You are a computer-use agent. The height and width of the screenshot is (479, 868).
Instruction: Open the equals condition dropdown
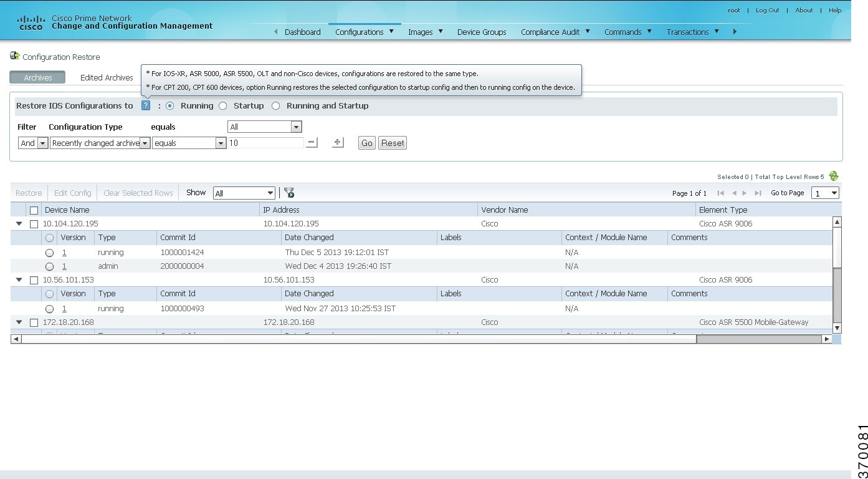point(189,143)
